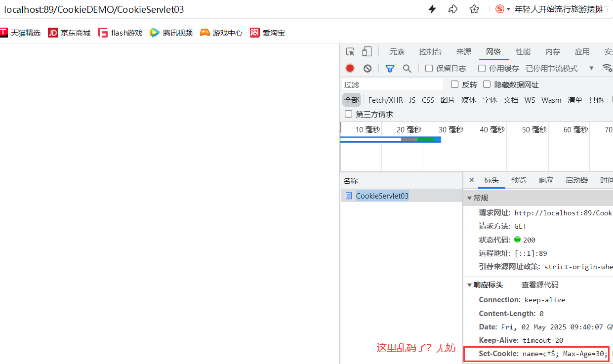Screen dimensions: 613x364
Task: Toggle the device toolbar icon
Action: 367,52
